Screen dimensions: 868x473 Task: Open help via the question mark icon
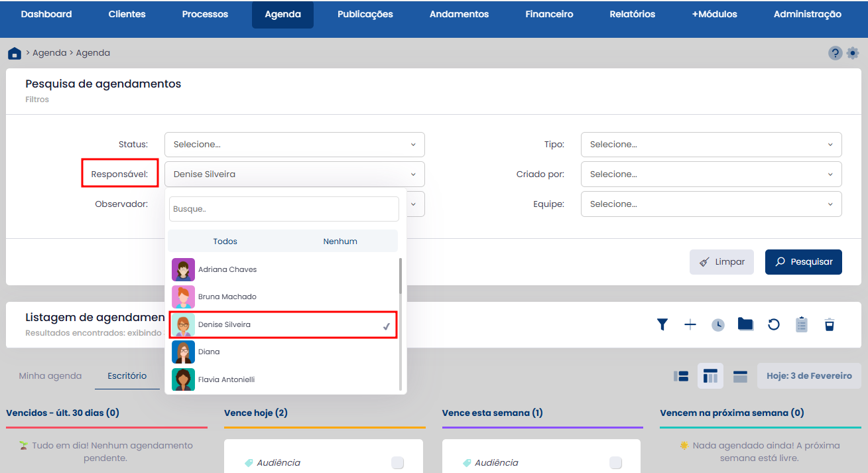point(835,53)
